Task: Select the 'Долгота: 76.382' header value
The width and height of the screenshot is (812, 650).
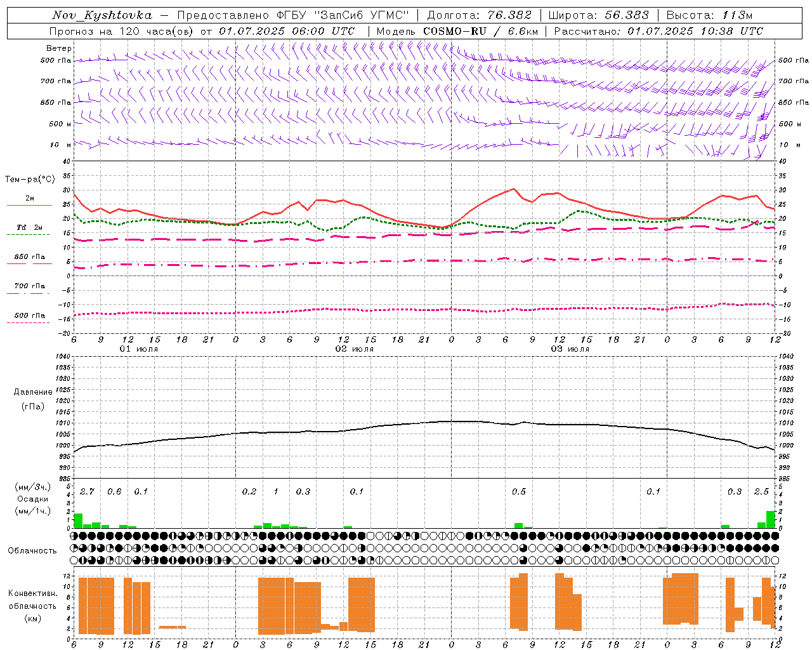Action: pyautogui.click(x=479, y=15)
